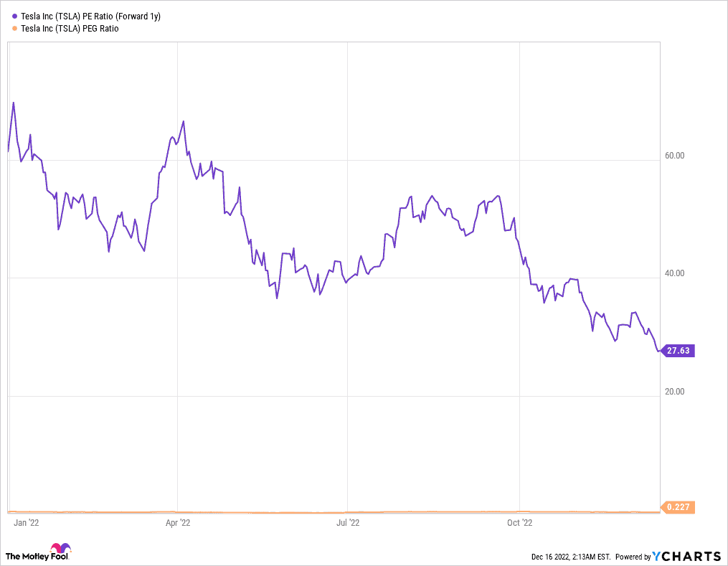Click the PE line's peak just after Apr '22
This screenshot has width=728, height=566.
pyautogui.click(x=184, y=121)
